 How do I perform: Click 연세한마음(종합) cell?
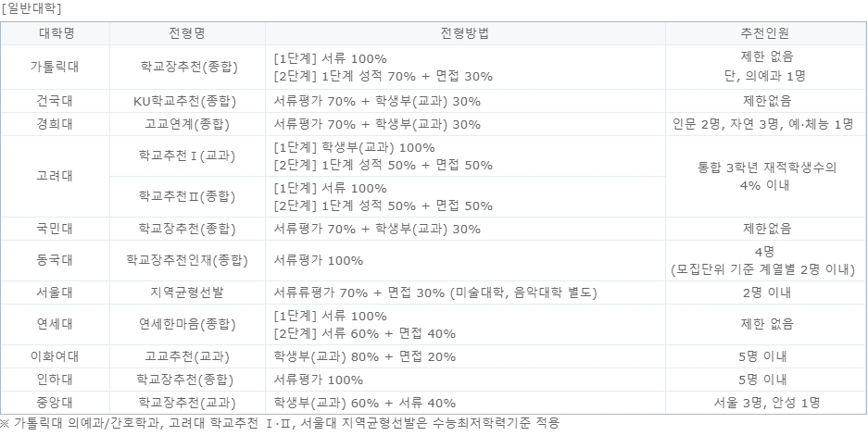tap(187, 324)
